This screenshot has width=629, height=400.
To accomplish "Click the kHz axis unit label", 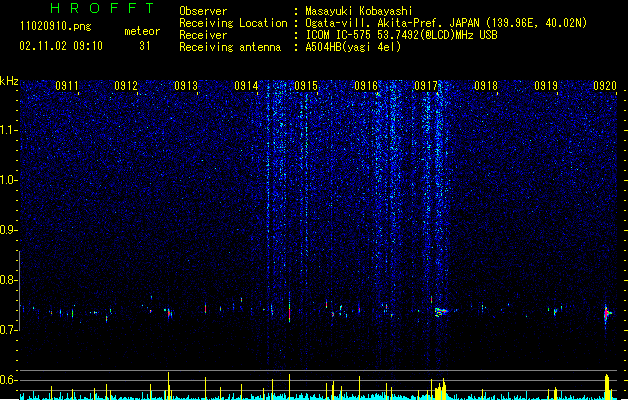I will [9, 81].
